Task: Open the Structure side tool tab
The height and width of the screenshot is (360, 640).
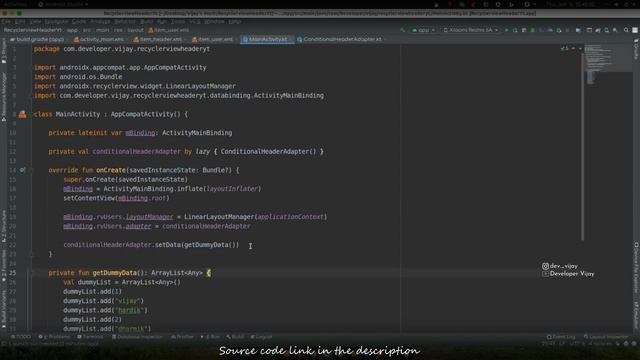Action: (4, 226)
